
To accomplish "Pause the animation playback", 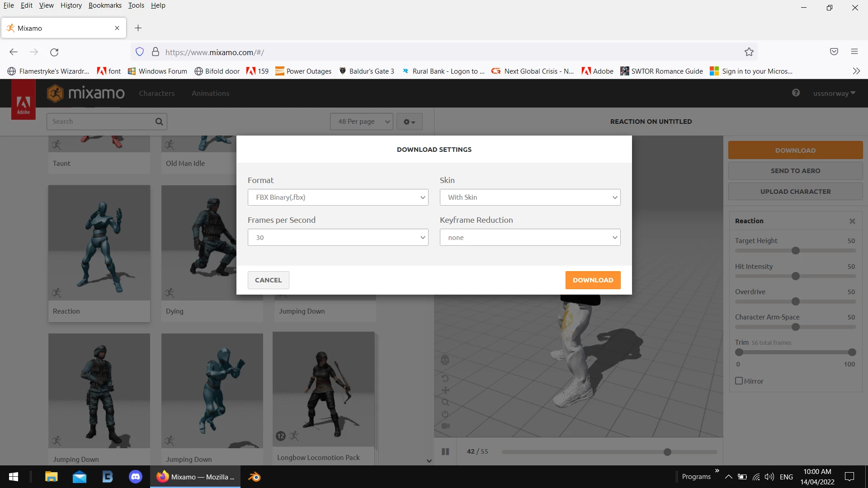I will click(x=445, y=451).
